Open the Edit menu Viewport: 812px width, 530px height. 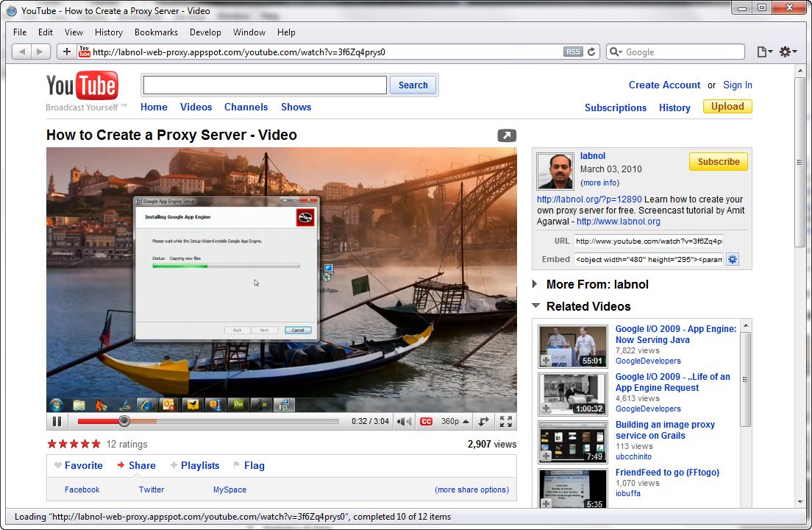(45, 32)
